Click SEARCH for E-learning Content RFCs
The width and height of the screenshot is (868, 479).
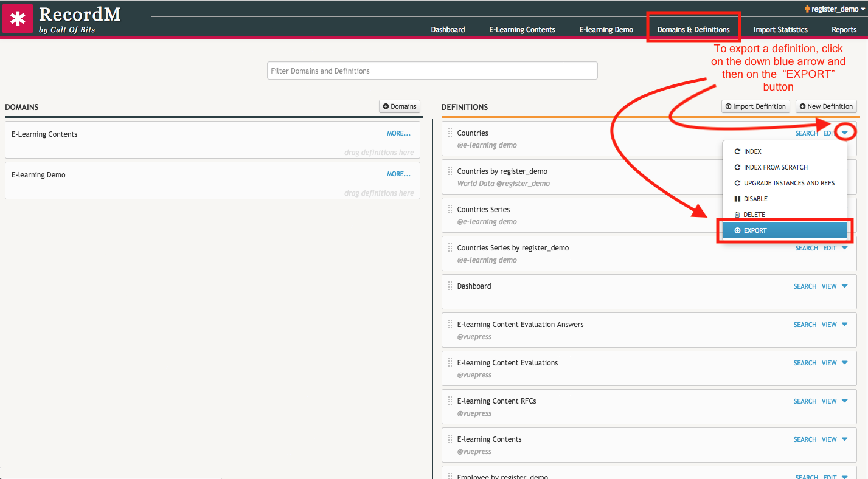coord(805,401)
